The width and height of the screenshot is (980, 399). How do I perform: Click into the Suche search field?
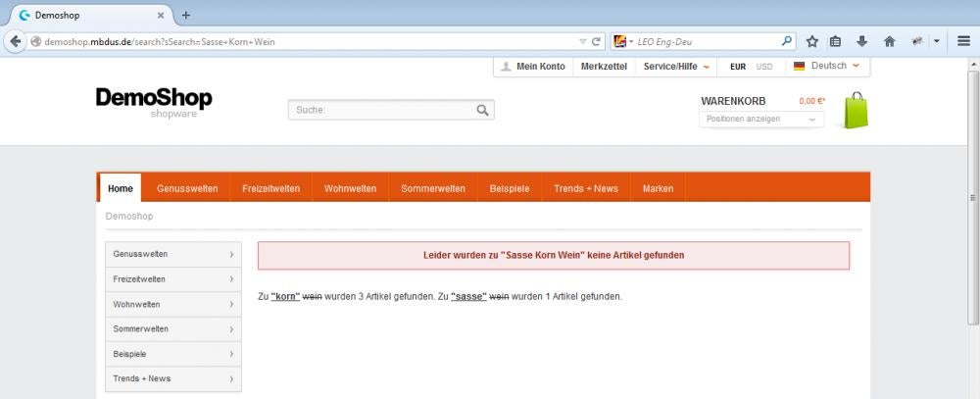coord(382,110)
